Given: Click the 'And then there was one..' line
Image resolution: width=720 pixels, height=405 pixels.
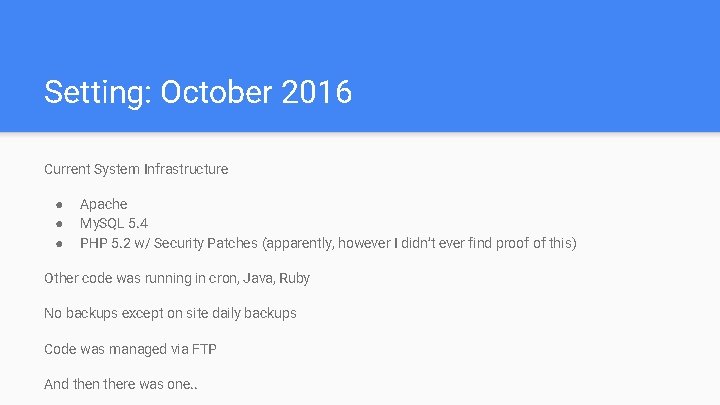Looking at the screenshot, I should coord(120,384).
